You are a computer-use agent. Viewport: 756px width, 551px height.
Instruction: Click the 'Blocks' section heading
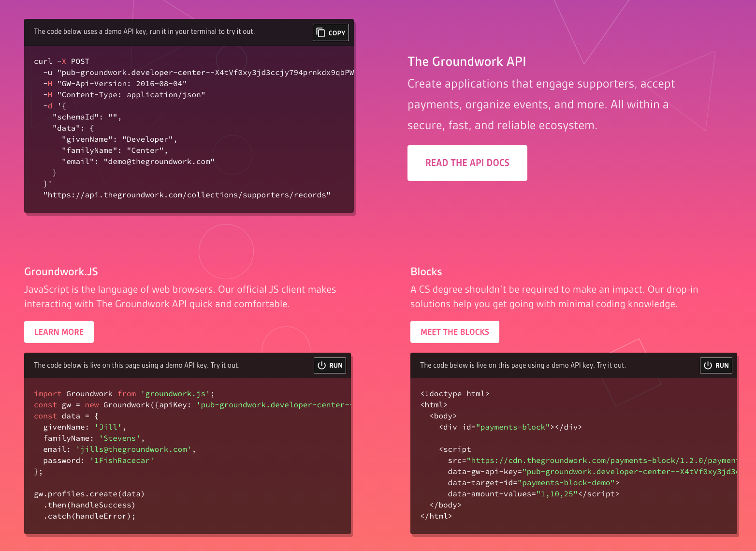426,271
